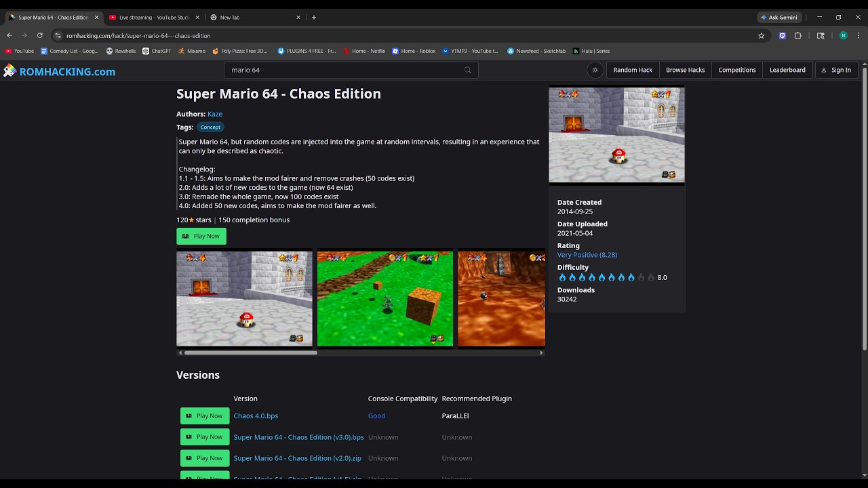Screen dimensions: 868x488
Task: Open the large cover image of the hack
Action: 616,134
